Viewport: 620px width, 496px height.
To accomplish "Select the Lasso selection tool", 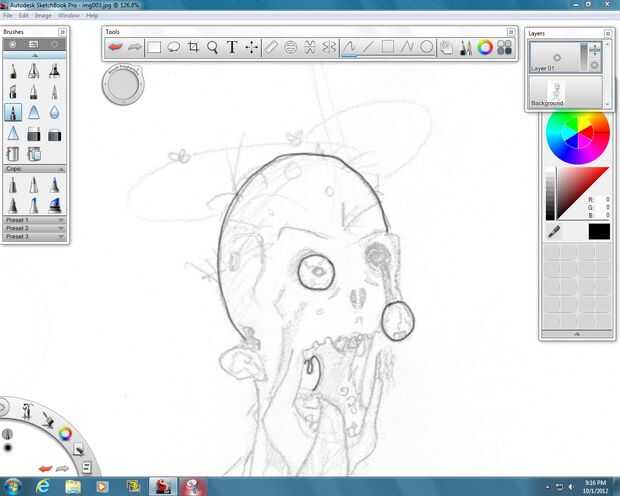I will point(173,47).
